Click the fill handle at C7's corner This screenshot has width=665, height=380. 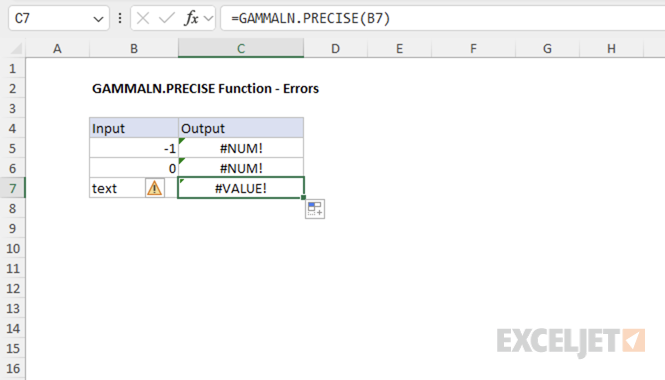pyautogui.click(x=303, y=197)
